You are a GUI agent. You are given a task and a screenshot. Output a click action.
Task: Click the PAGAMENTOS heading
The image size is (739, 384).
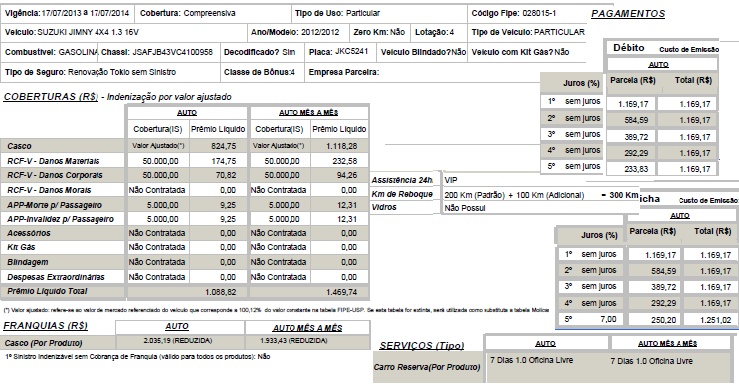(x=628, y=14)
